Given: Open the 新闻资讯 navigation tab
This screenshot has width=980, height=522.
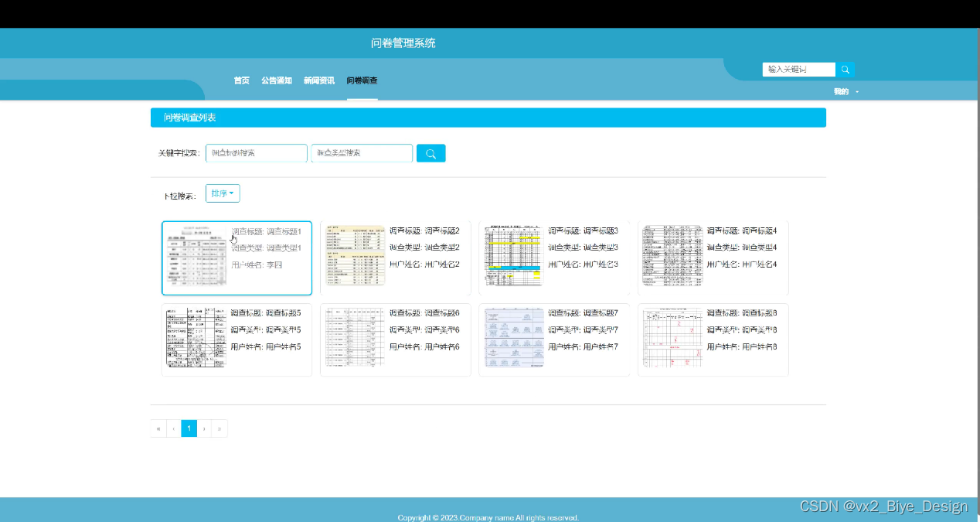Looking at the screenshot, I should 319,80.
